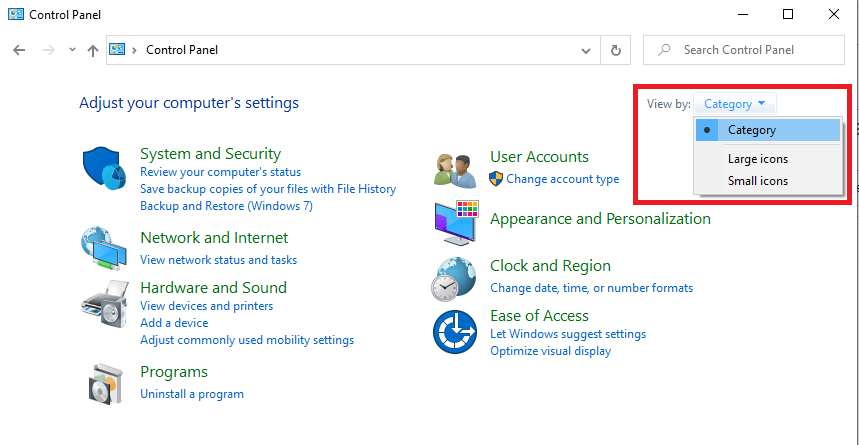Open Programs category heading
This screenshot has height=445, width=859.
[174, 372]
